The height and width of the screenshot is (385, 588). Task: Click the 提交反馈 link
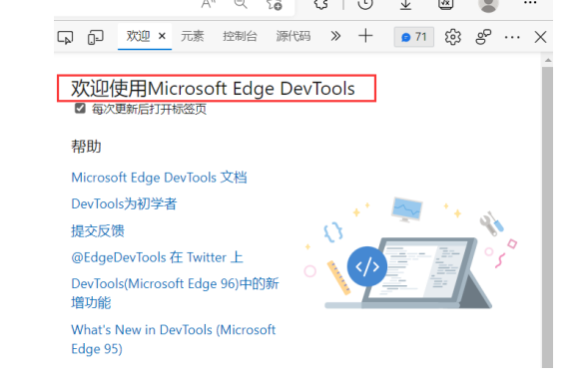tap(98, 230)
